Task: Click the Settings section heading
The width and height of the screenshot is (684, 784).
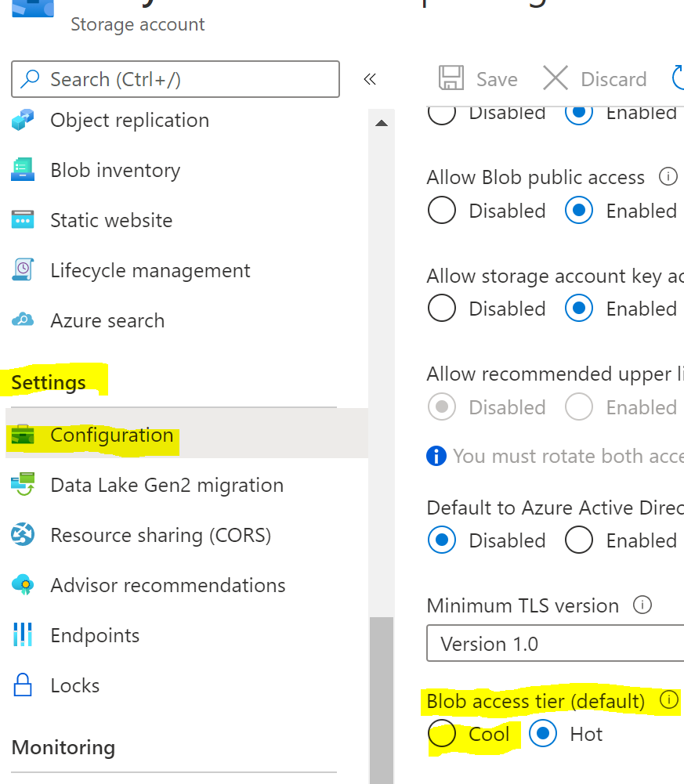Action: pyautogui.click(x=49, y=382)
